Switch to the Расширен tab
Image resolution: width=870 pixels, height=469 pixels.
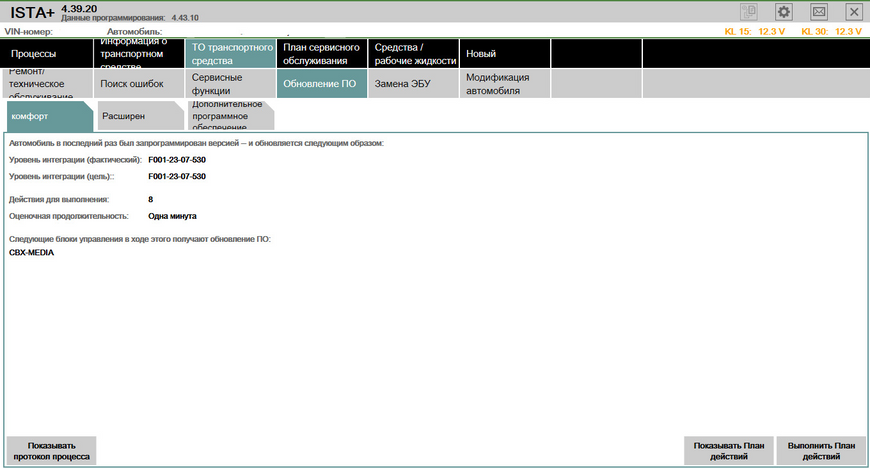point(140,116)
